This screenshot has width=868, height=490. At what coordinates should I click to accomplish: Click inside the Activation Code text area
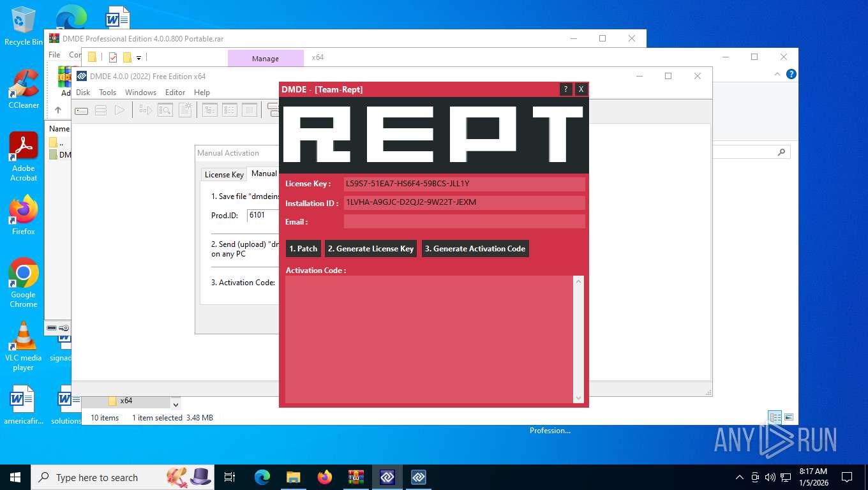pyautogui.click(x=430, y=339)
